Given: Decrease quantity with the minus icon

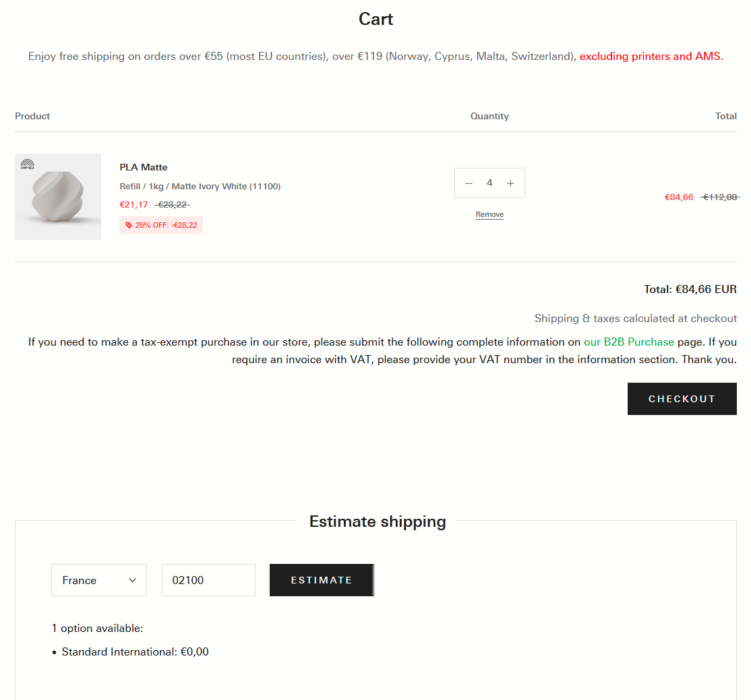Looking at the screenshot, I should tap(469, 183).
